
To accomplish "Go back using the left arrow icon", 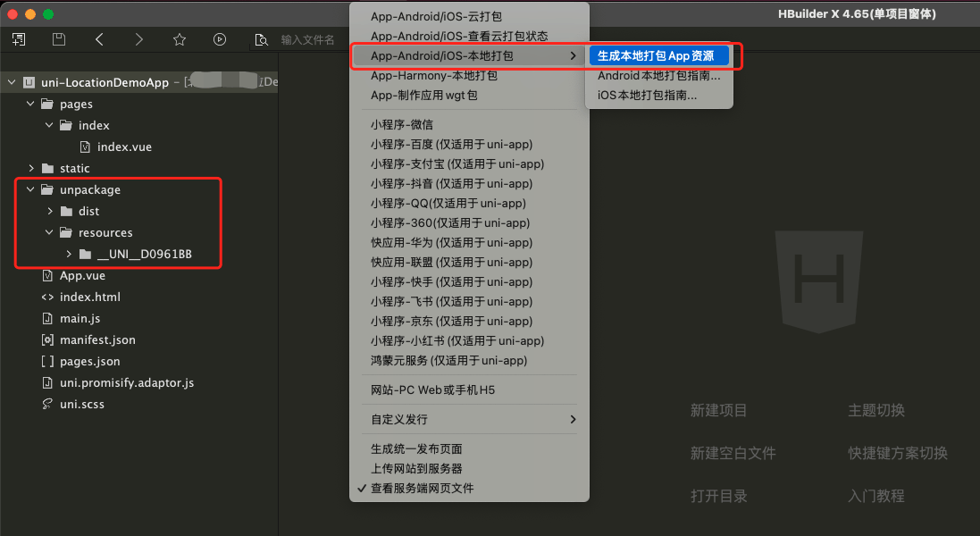I will tap(99, 39).
